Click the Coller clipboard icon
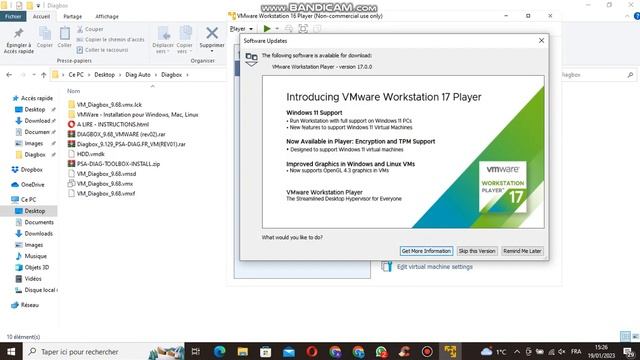 click(64, 34)
